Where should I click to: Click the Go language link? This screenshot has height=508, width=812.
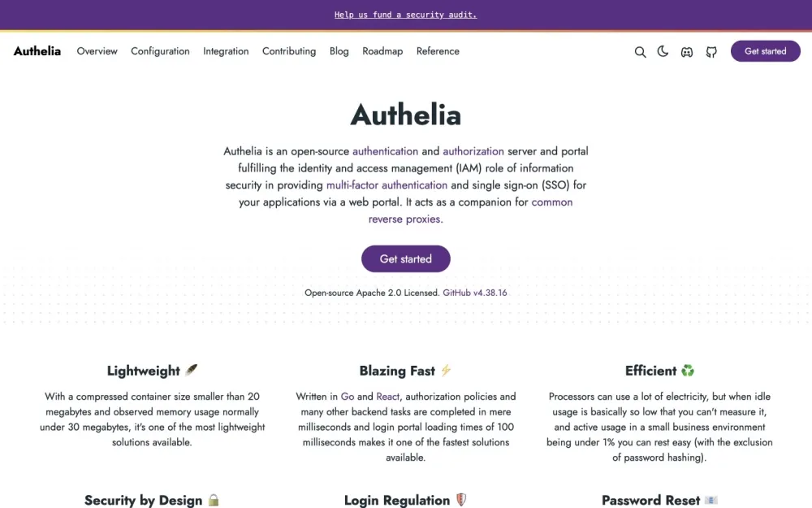348,396
